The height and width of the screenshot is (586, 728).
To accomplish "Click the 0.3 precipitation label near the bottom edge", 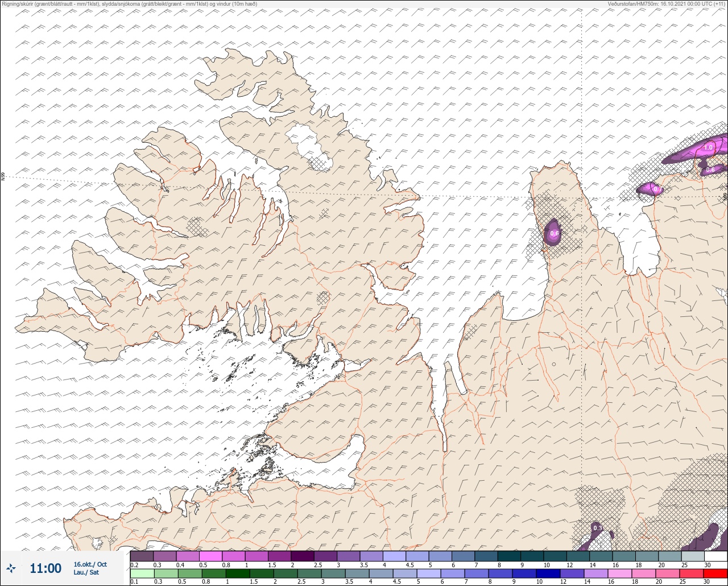I will tap(598, 529).
